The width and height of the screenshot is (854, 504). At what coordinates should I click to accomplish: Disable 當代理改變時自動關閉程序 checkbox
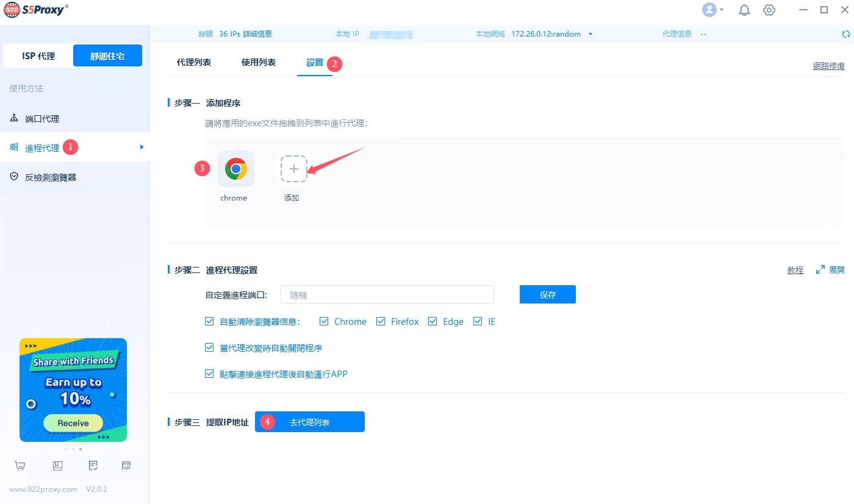pyautogui.click(x=209, y=348)
